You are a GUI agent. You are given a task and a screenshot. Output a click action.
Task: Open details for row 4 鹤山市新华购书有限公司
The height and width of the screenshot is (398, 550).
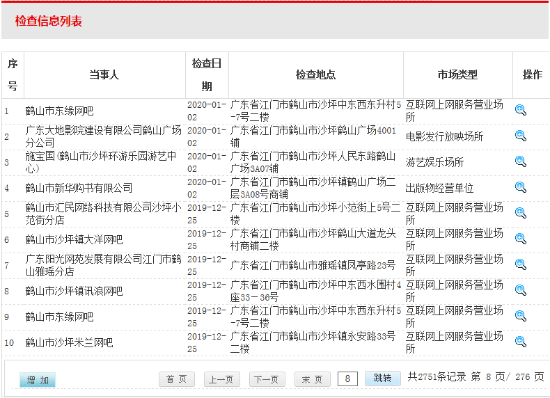(x=521, y=187)
